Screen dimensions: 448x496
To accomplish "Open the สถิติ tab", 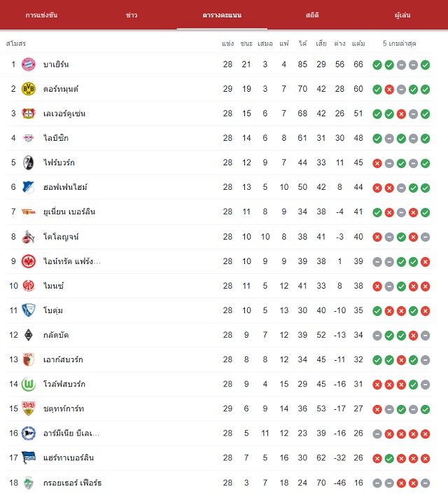I will tap(312, 15).
